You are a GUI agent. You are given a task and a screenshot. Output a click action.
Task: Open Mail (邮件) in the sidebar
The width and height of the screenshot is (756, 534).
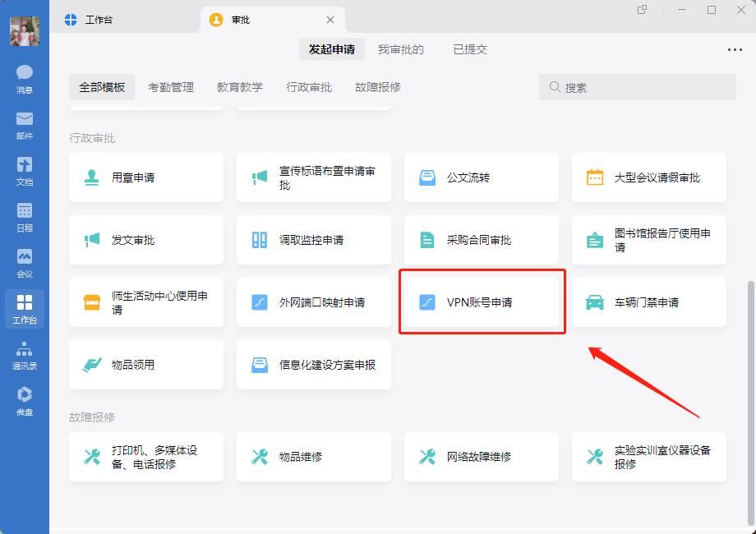click(25, 125)
